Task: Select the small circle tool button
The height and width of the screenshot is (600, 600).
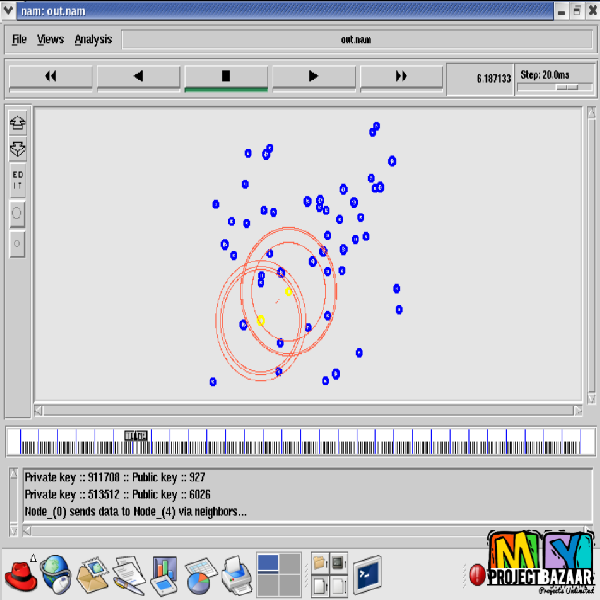Action: tap(17, 244)
